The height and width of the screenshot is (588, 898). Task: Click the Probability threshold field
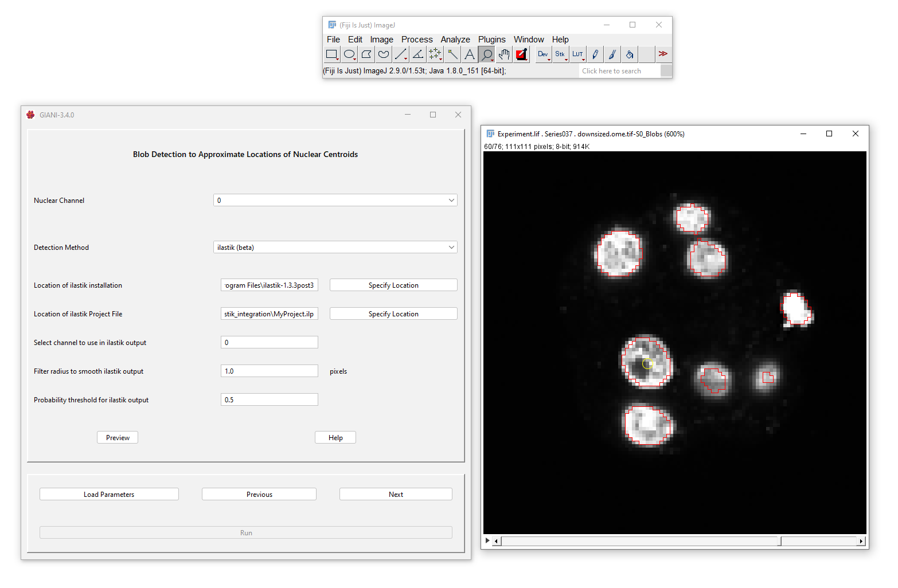pyautogui.click(x=270, y=399)
